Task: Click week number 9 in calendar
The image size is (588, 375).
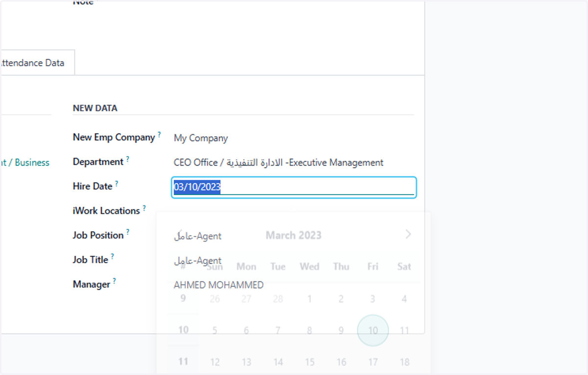Action: 183,298
